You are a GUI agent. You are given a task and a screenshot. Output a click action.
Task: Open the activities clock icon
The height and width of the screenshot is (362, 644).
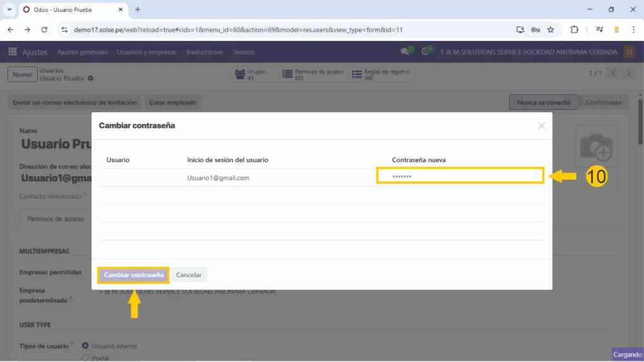coord(427,52)
